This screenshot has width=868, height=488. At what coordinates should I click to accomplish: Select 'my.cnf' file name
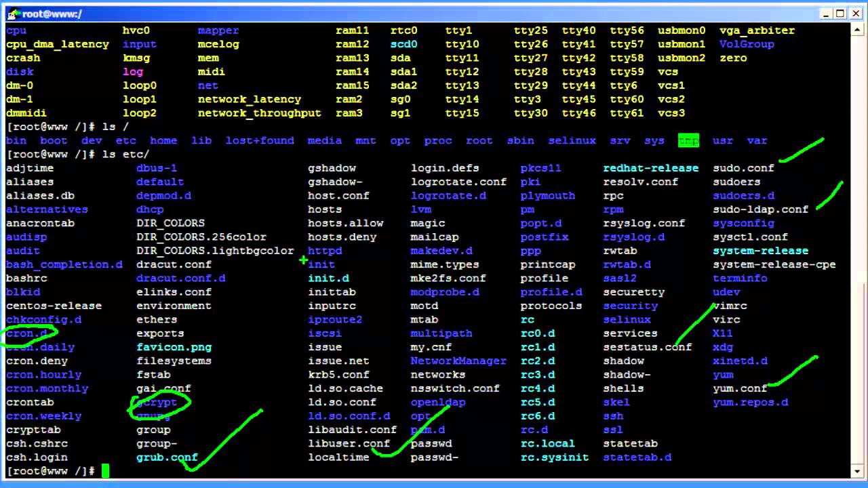click(x=431, y=347)
